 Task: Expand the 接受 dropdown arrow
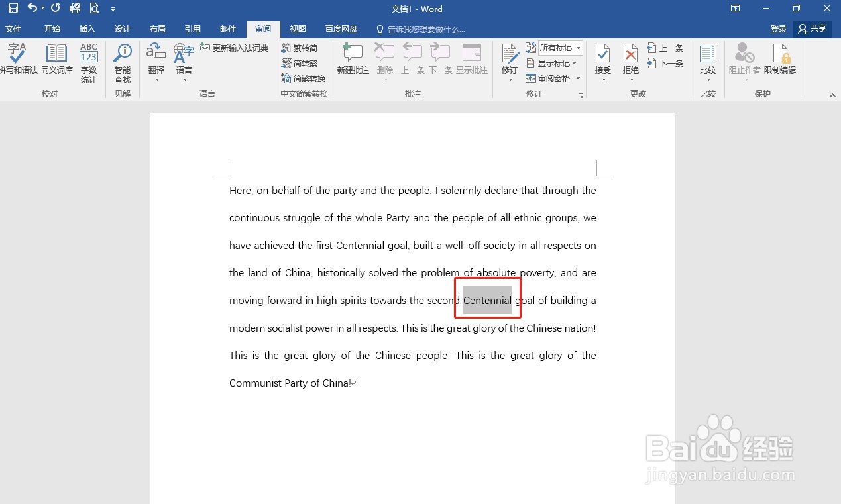tap(604, 80)
